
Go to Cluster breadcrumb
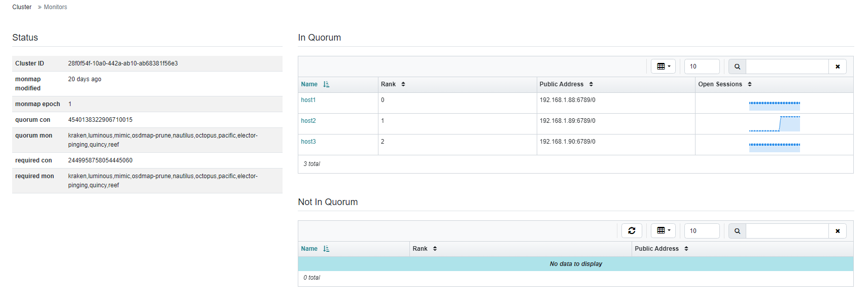click(x=22, y=7)
